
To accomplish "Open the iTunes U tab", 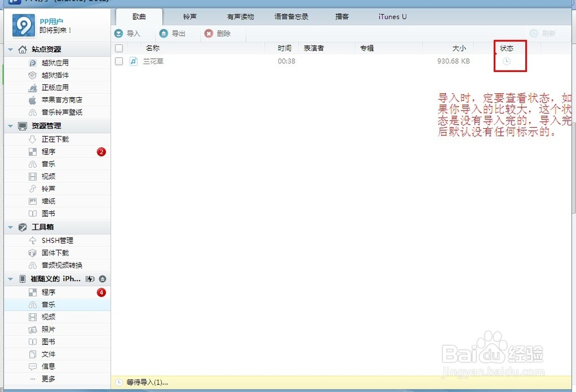I will (392, 17).
